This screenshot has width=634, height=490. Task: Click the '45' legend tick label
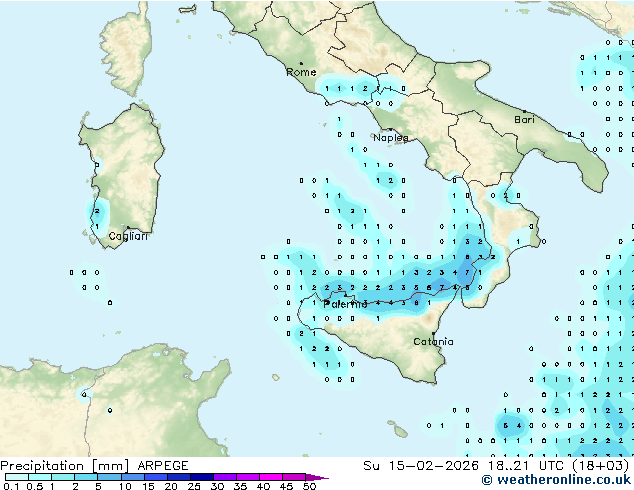[286, 486]
